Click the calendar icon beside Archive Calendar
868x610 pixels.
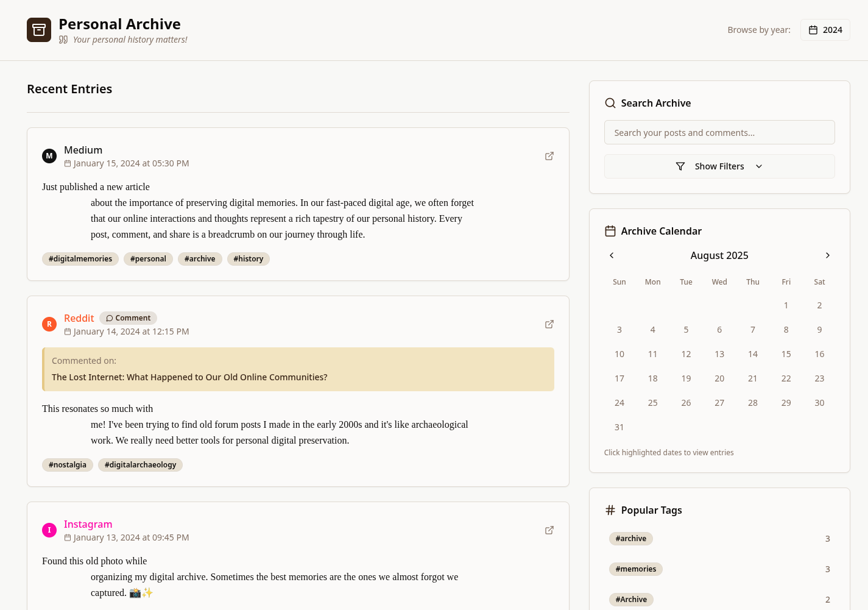coord(610,231)
